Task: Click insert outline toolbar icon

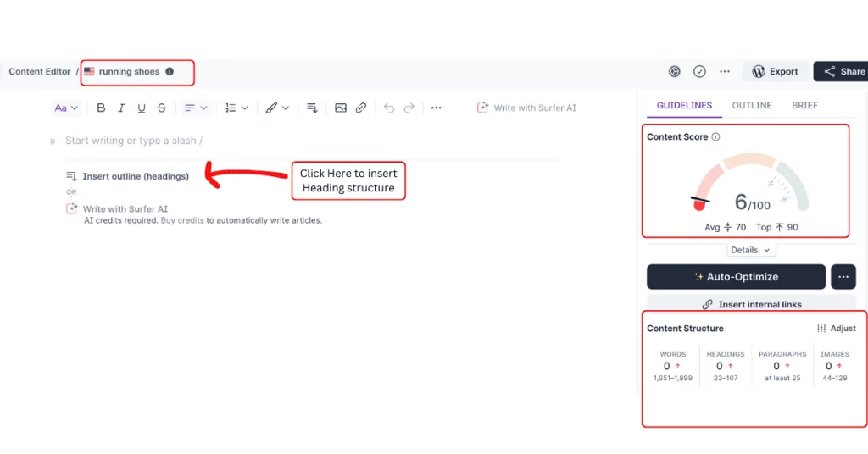Action: 312,108
